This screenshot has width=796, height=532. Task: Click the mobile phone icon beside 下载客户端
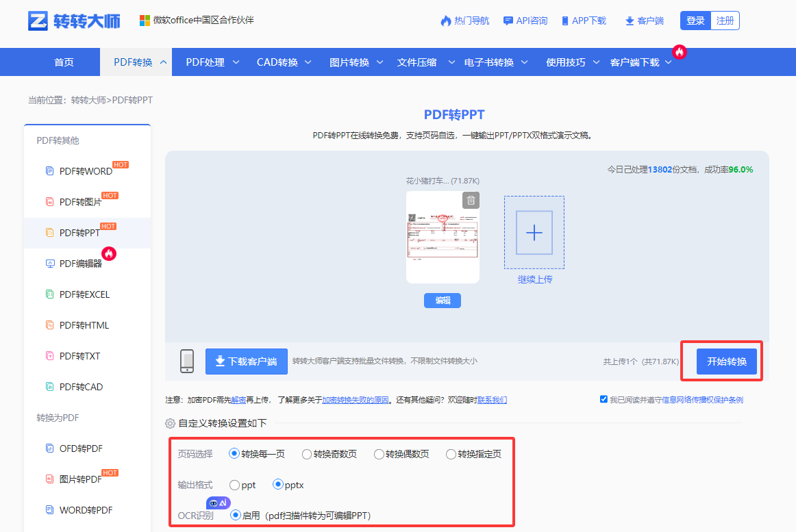point(187,361)
